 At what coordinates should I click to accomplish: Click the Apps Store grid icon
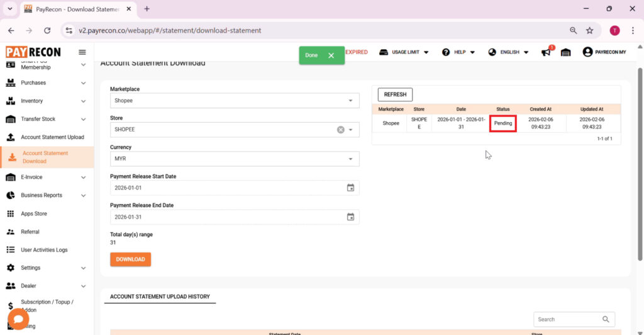[x=11, y=213]
